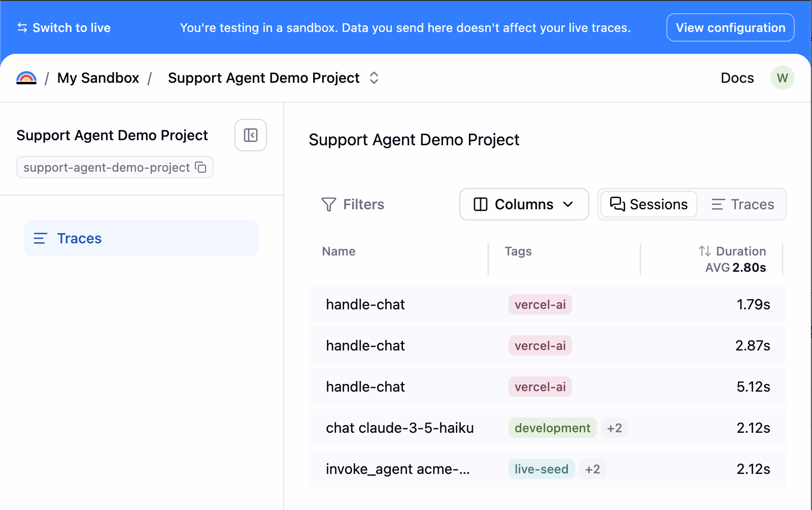Open the Docs link
Image resolution: width=812 pixels, height=510 pixels.
click(737, 78)
